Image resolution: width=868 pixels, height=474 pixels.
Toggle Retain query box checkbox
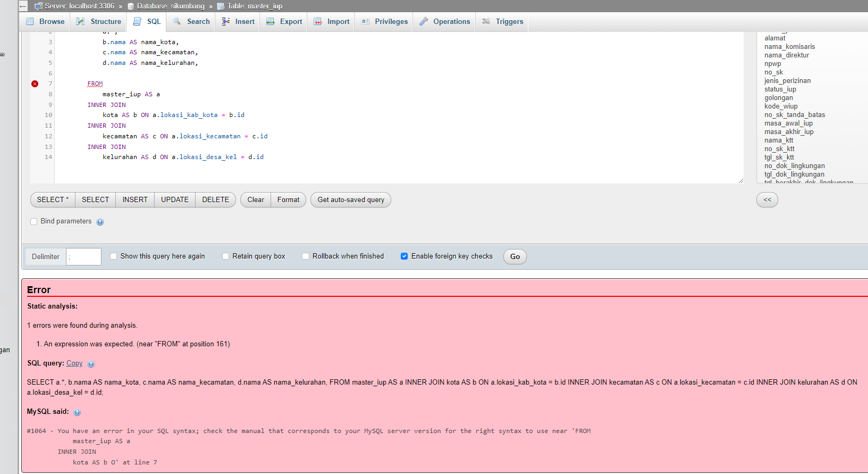[x=225, y=256]
